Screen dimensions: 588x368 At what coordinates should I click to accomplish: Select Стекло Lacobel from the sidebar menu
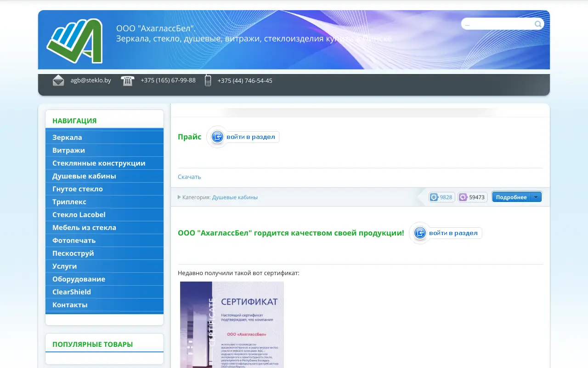coord(79,215)
